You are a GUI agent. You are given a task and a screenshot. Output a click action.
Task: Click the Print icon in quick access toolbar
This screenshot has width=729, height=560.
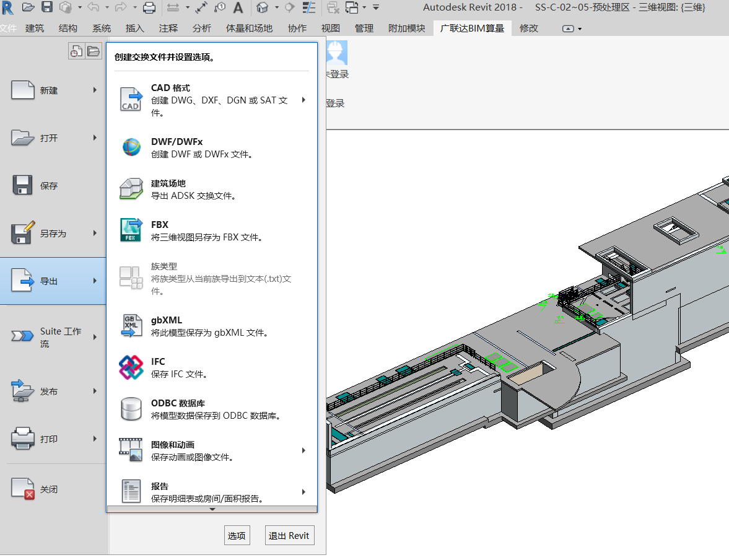pos(149,7)
